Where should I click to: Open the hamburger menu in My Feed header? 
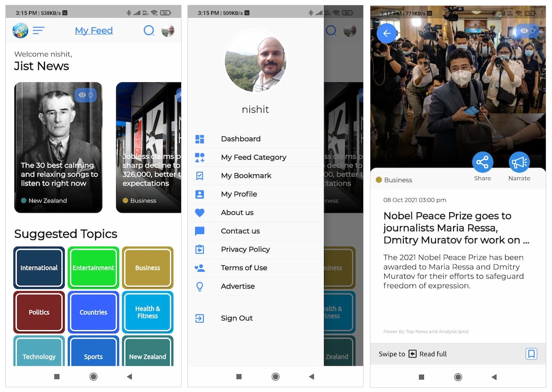tap(39, 31)
